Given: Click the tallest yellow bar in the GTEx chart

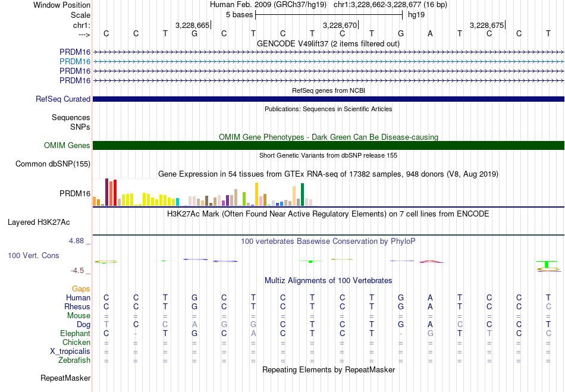Looking at the screenshot, I should pos(256,194).
